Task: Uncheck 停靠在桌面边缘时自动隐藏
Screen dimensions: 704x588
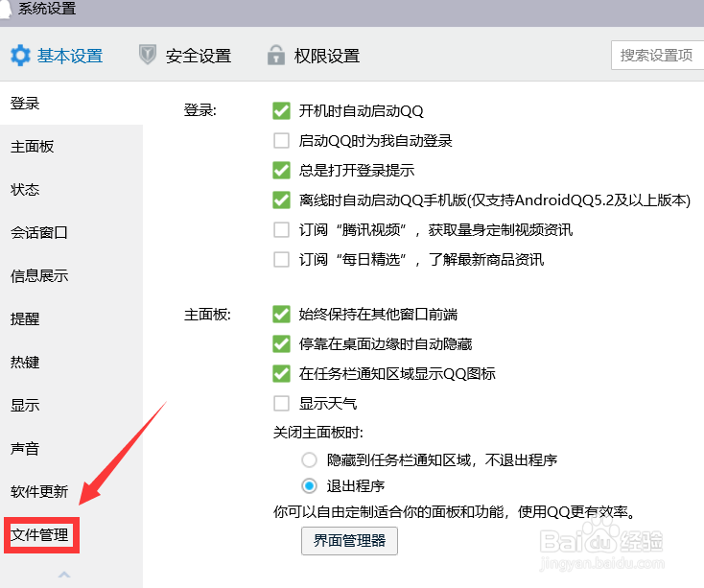Action: coord(282,343)
